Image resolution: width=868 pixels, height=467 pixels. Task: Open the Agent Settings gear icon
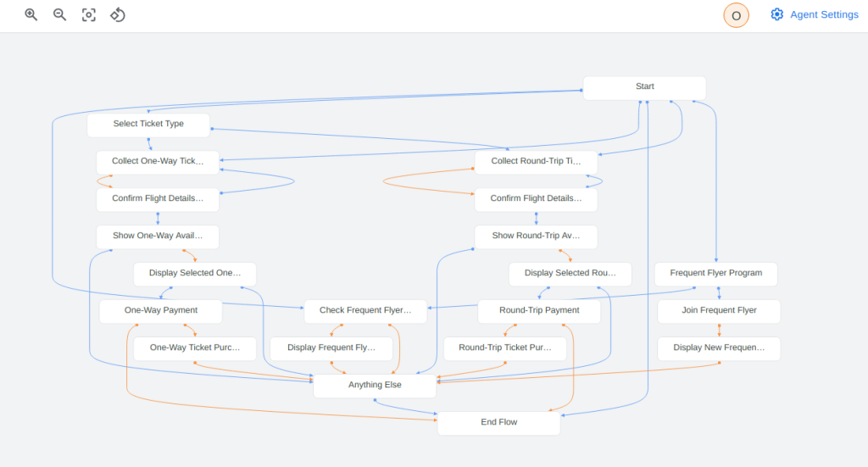(777, 14)
